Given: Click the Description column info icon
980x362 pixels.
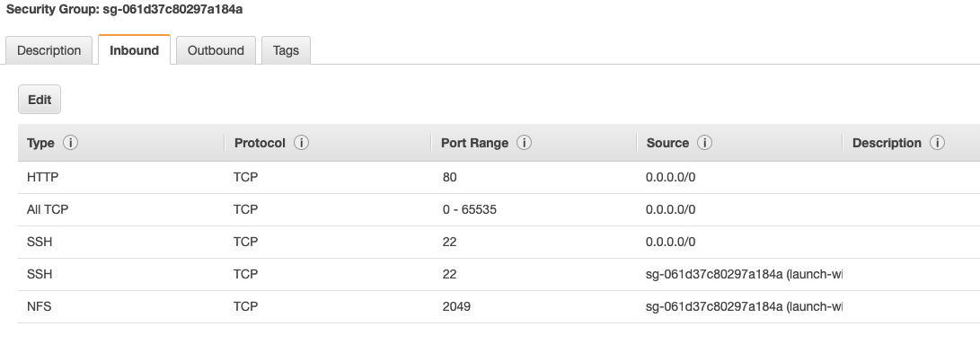Looking at the screenshot, I should (x=938, y=144).
